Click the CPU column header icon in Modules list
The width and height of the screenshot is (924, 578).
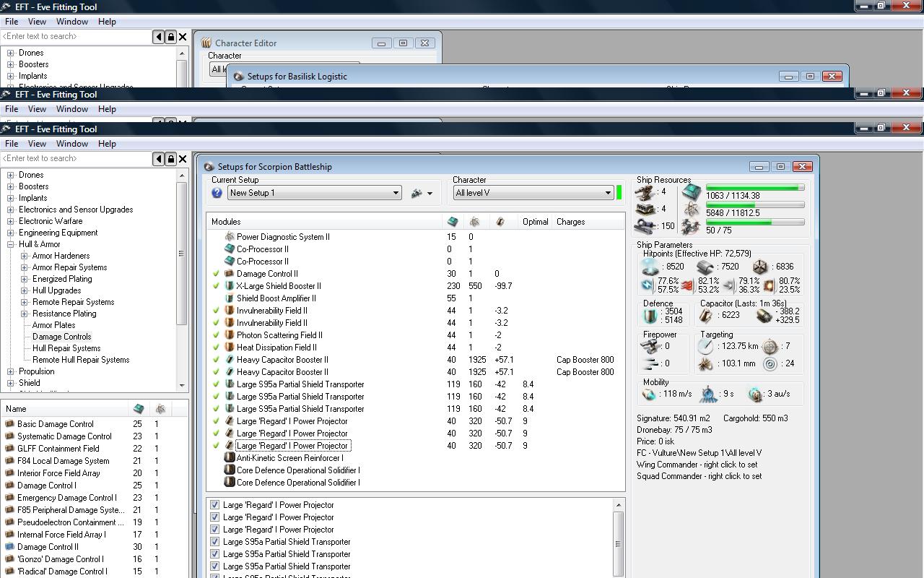click(x=453, y=222)
